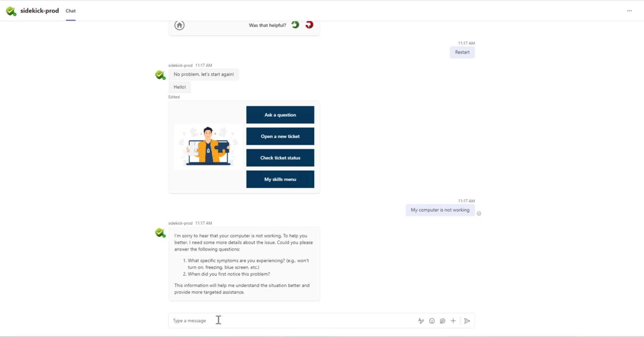Click the 'Hello!' message bubble
The image size is (644, 337).
pyautogui.click(x=180, y=87)
